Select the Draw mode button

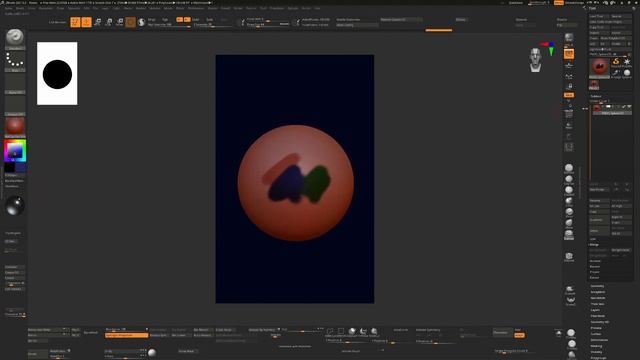click(86, 22)
